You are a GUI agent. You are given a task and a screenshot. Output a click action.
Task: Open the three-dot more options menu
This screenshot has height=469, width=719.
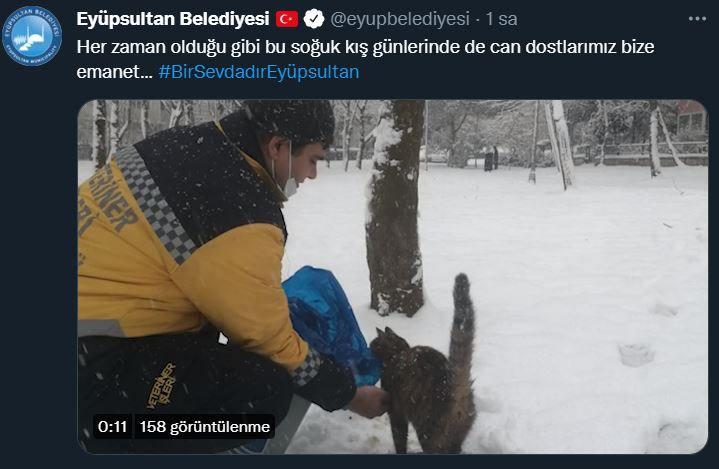click(697, 19)
